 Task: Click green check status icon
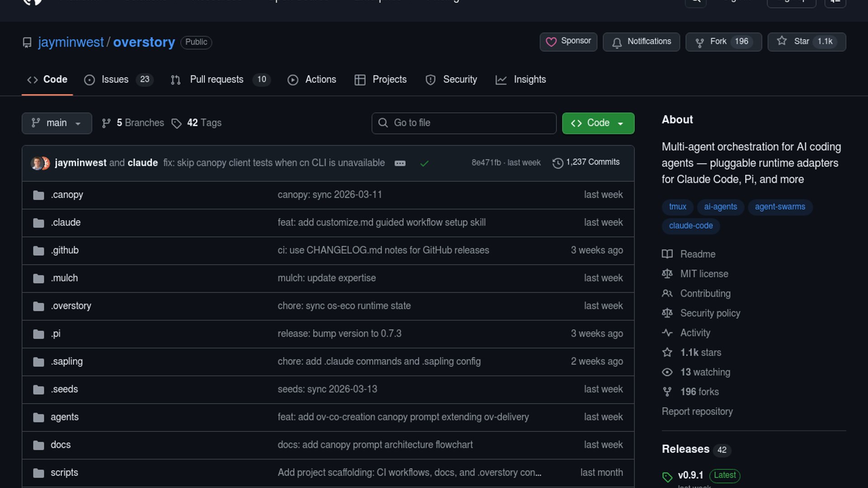click(x=424, y=164)
